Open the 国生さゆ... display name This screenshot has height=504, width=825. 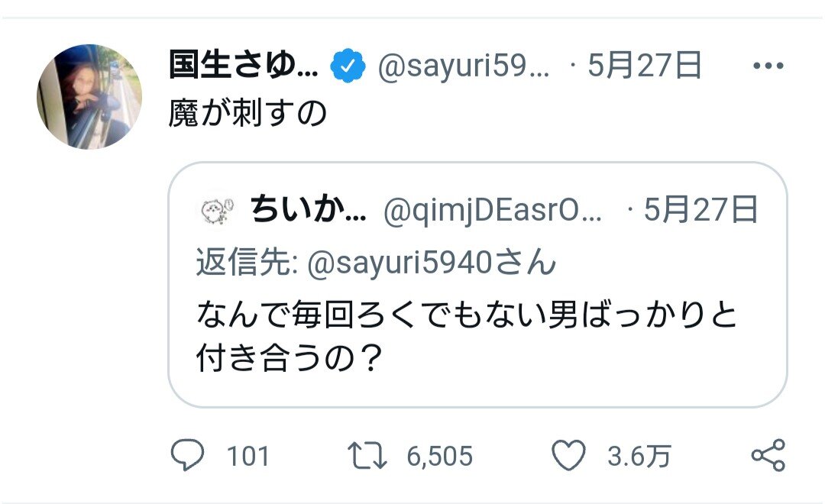(244, 67)
